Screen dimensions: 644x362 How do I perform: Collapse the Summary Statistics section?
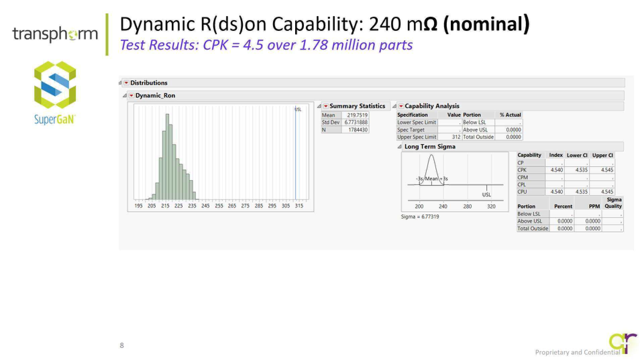(x=319, y=106)
